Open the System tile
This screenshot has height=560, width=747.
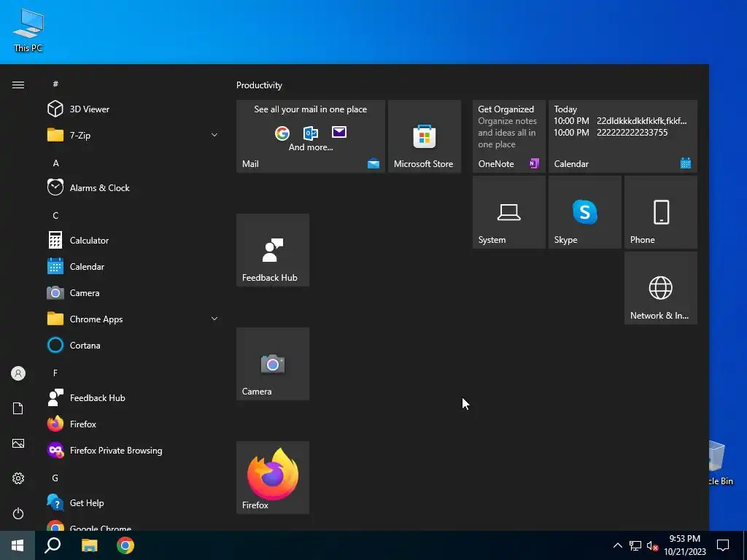pyautogui.click(x=508, y=212)
